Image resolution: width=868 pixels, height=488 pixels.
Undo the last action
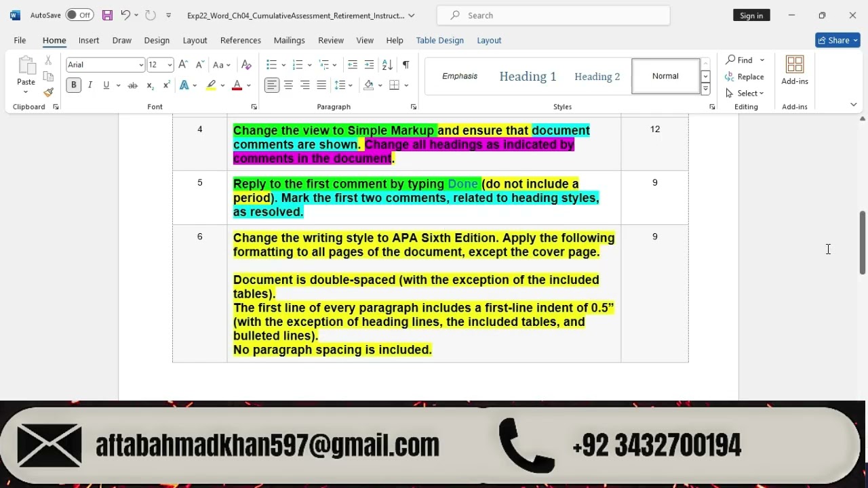coord(125,15)
